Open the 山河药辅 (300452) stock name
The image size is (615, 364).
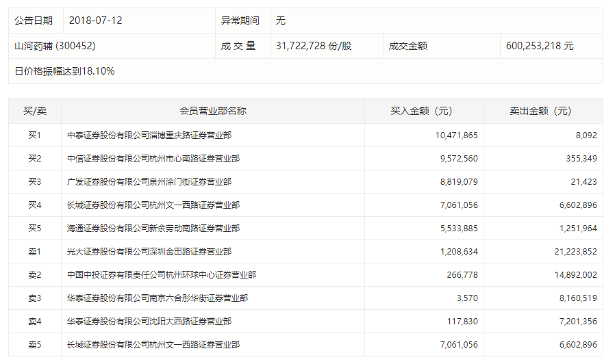coord(55,46)
